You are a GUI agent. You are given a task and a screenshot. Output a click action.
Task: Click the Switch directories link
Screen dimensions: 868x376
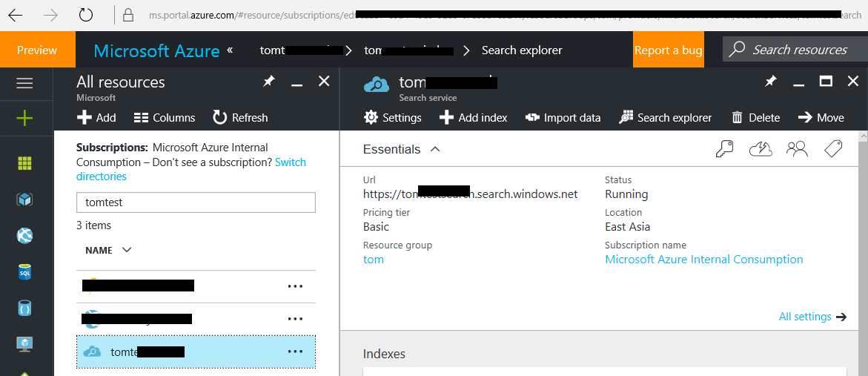[x=290, y=162]
